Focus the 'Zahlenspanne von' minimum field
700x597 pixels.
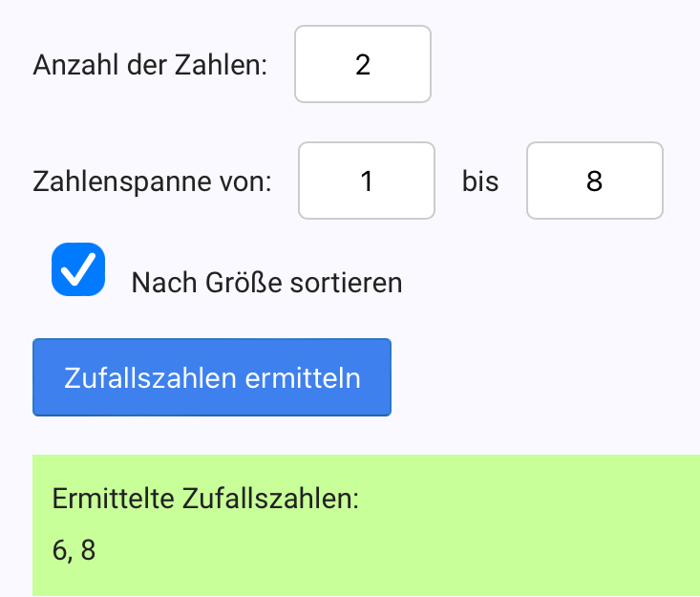point(367,181)
